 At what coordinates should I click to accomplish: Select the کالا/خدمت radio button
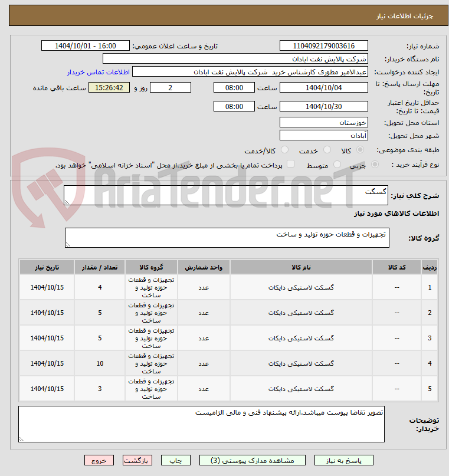pyautogui.click(x=284, y=150)
